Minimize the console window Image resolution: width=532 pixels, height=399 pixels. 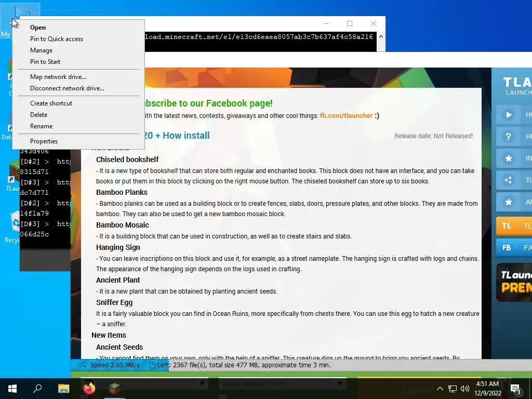[x=326, y=23]
